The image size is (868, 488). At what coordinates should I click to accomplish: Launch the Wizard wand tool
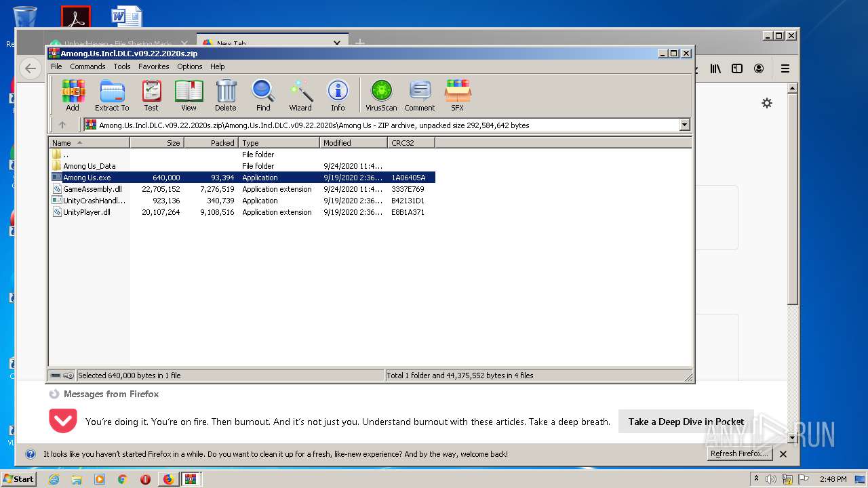pos(300,96)
